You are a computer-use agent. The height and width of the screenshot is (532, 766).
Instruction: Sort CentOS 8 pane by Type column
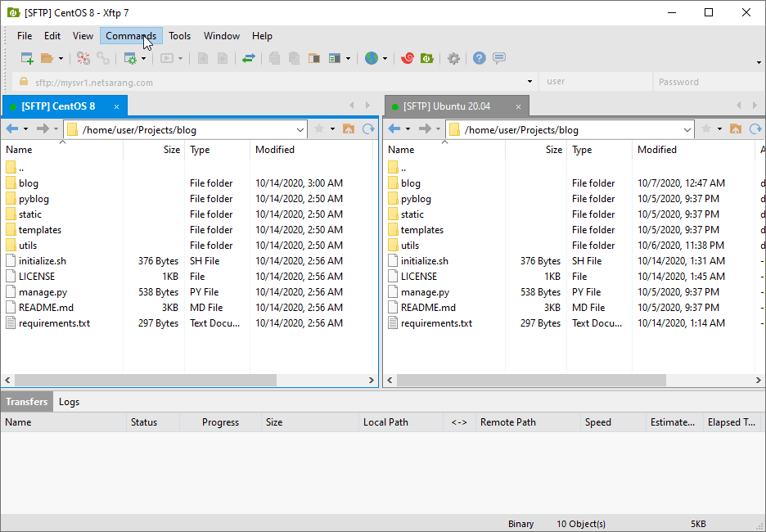(x=217, y=150)
